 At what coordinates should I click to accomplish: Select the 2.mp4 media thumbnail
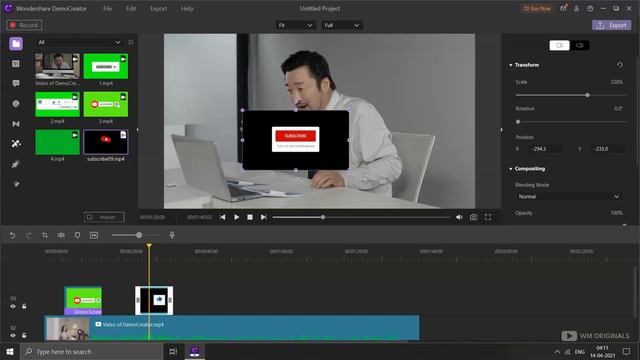(57, 104)
